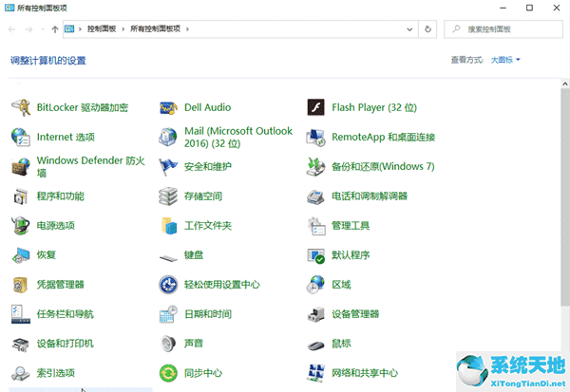Expand chevron after 所有控制面板项 breadcrumb
The width and height of the screenshot is (570, 392).
[187, 29]
